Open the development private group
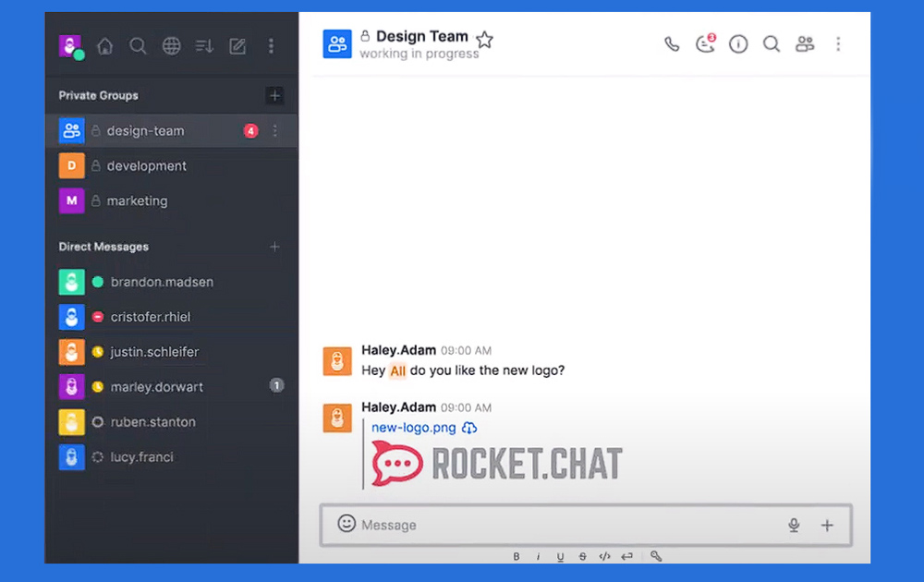The height and width of the screenshot is (582, 924). [172, 166]
